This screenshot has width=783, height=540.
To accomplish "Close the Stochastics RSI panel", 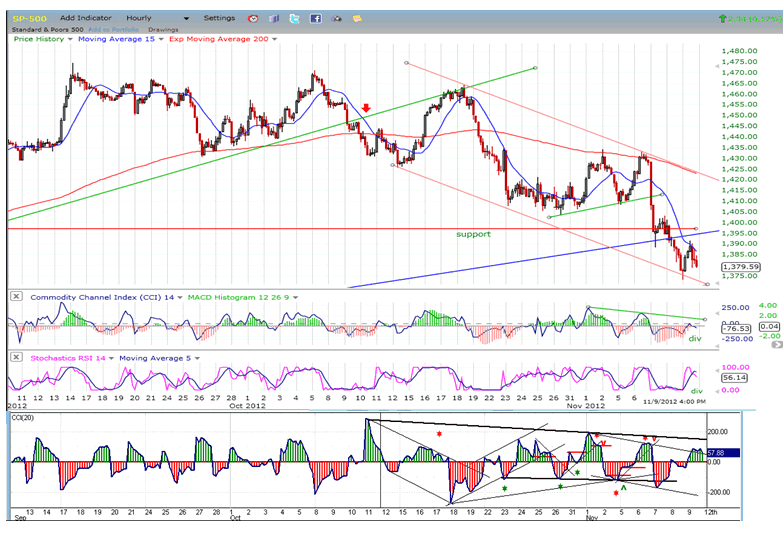I will [14, 356].
